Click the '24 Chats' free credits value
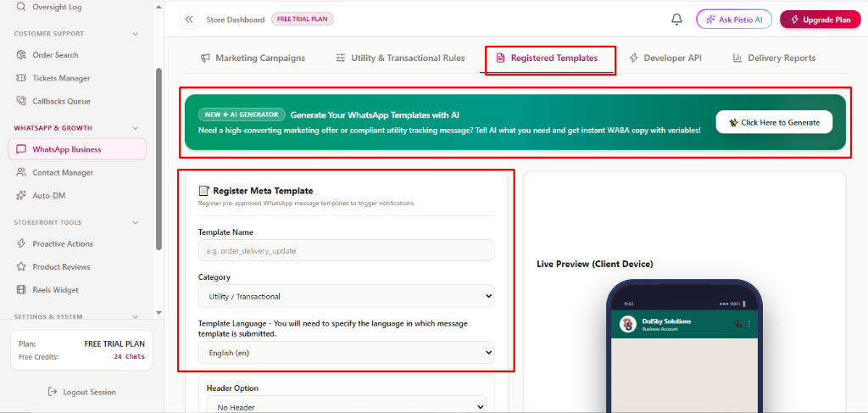 tap(130, 356)
